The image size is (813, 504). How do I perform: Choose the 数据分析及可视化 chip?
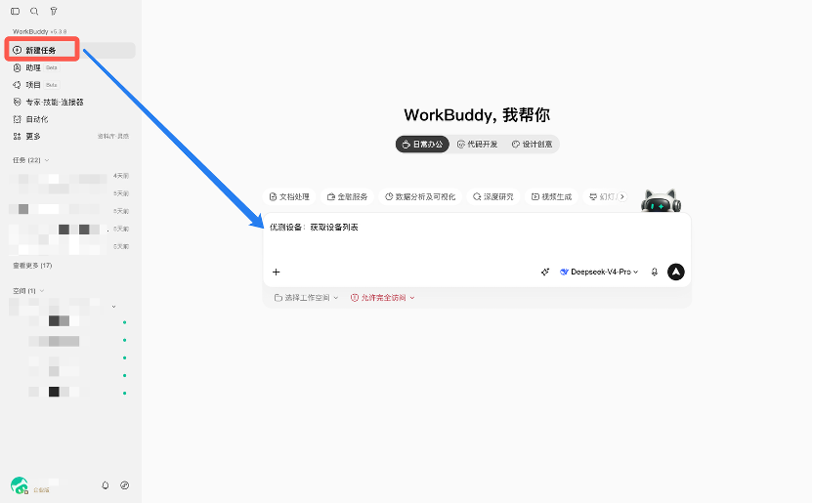[420, 197]
